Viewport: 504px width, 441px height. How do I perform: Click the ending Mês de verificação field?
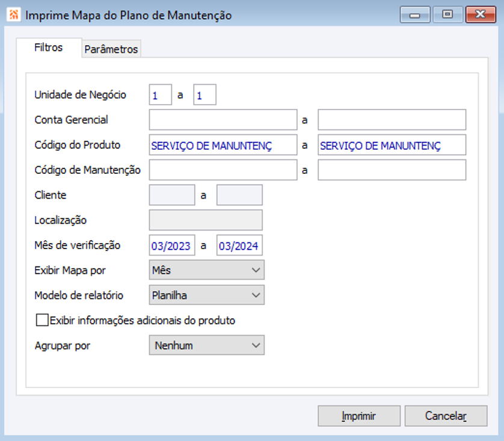click(x=239, y=245)
